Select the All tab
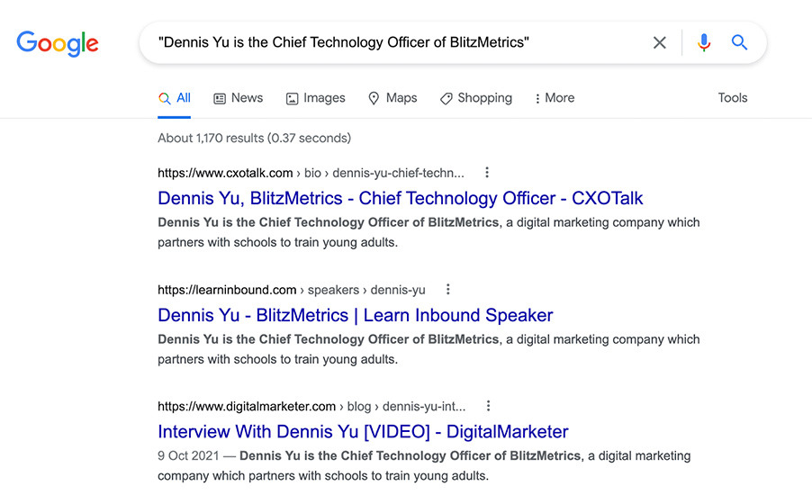 click(175, 98)
